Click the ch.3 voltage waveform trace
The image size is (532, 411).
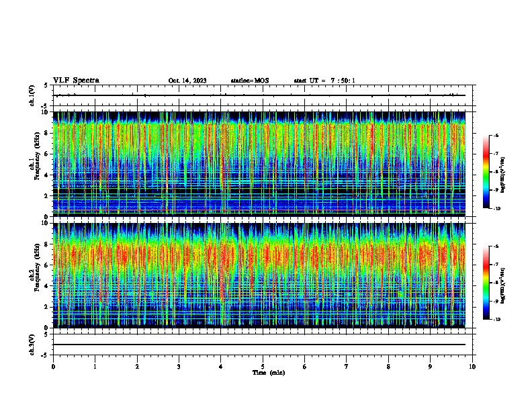tap(259, 345)
